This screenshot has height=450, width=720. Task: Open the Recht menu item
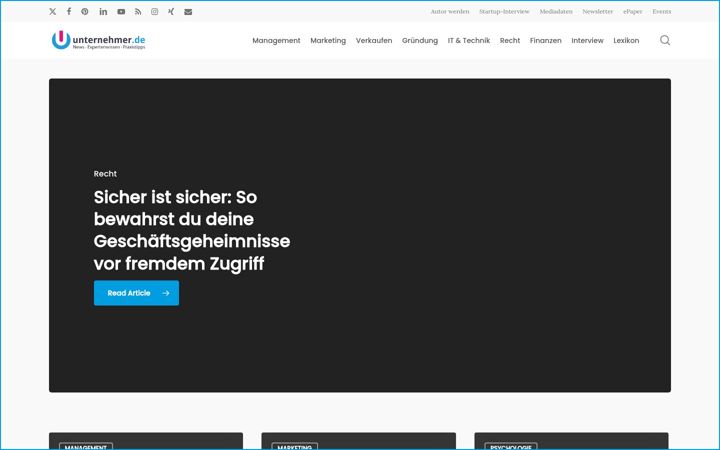pyautogui.click(x=510, y=40)
